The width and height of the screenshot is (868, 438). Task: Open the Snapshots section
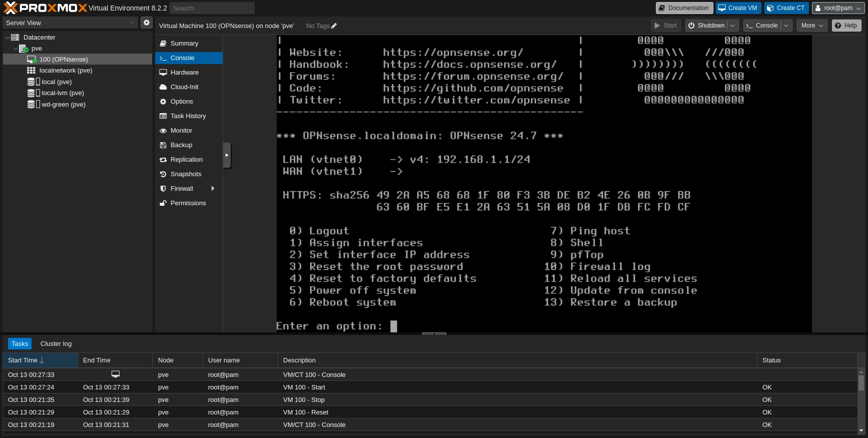(189, 174)
